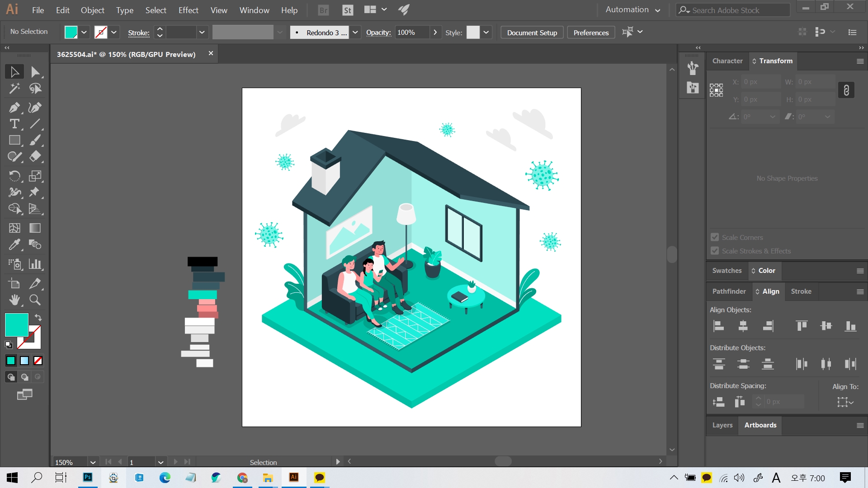Image resolution: width=868 pixels, height=488 pixels.
Task: Select the Eyedropper tool
Action: [x=14, y=244]
